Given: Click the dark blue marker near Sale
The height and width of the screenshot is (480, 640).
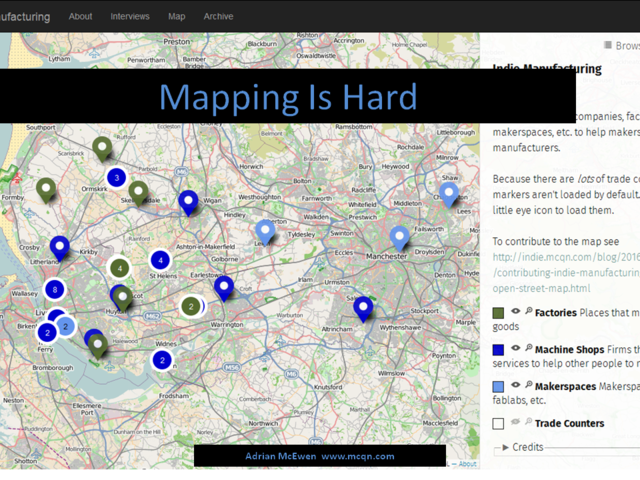Looking at the screenshot, I should point(363,309).
